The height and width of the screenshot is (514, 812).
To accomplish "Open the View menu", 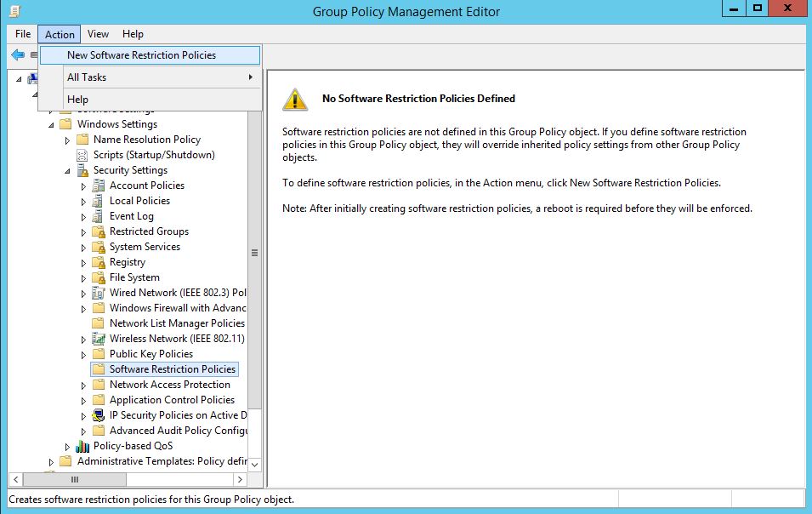I will pos(98,34).
